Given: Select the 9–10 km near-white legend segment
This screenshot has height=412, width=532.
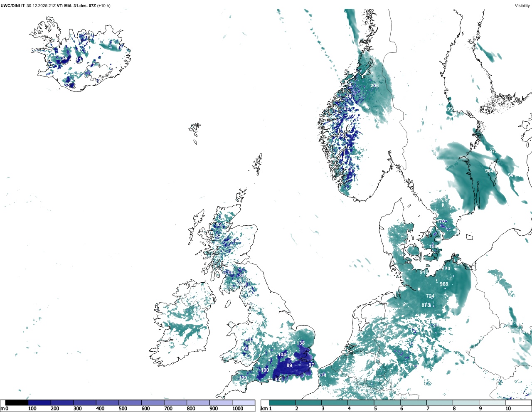Looking at the screenshot, I should [492, 402].
